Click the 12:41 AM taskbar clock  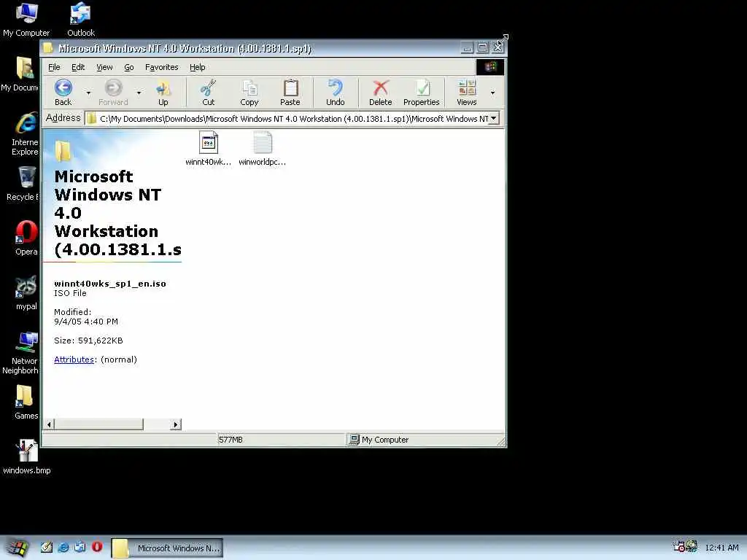click(x=721, y=548)
